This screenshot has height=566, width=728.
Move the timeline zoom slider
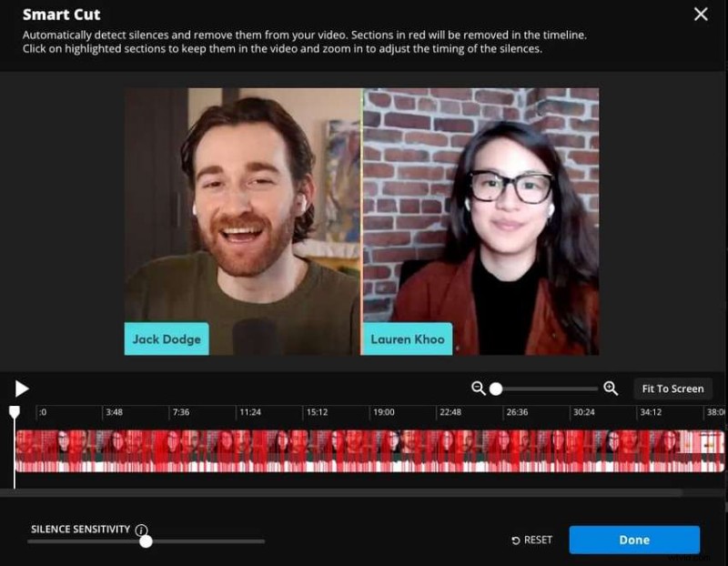click(x=495, y=389)
